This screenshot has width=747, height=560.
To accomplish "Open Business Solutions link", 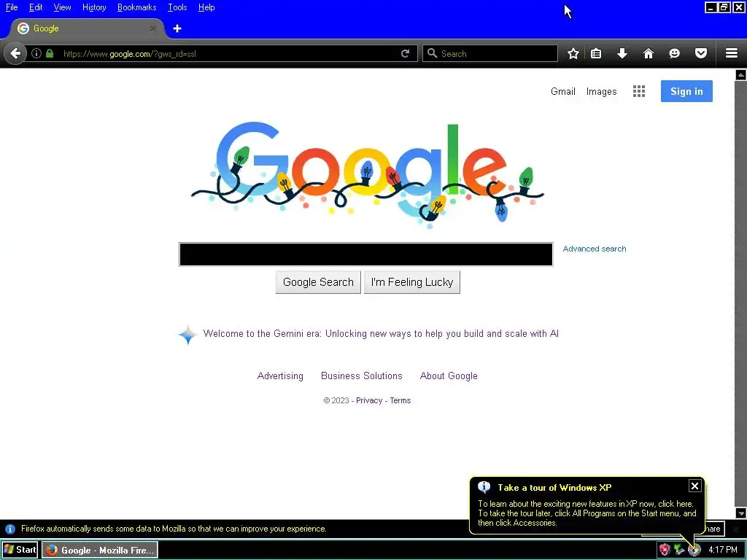I will (x=362, y=376).
